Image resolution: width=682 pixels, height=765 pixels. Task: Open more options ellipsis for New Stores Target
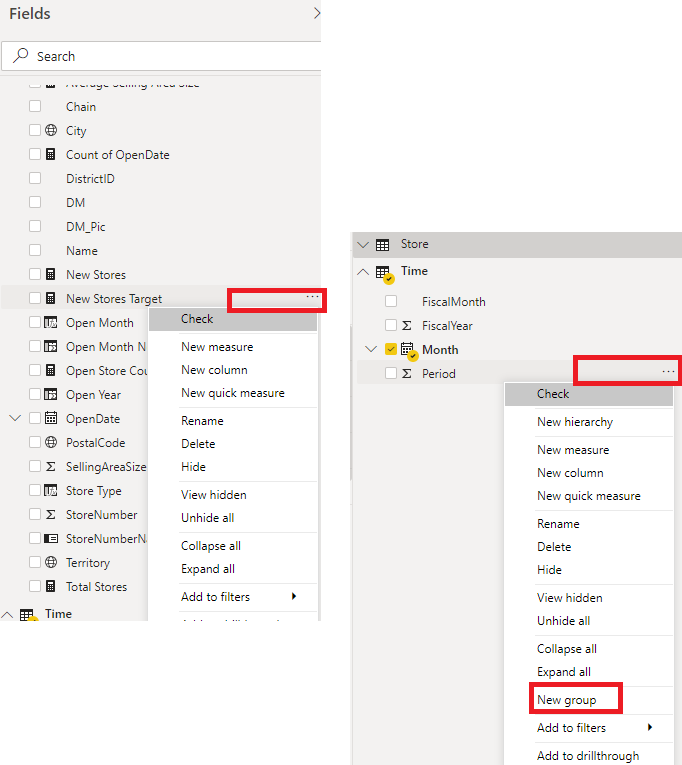click(312, 297)
